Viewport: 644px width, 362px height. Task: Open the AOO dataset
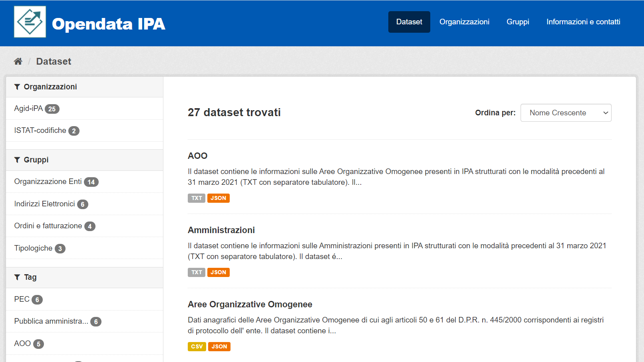[x=198, y=156]
